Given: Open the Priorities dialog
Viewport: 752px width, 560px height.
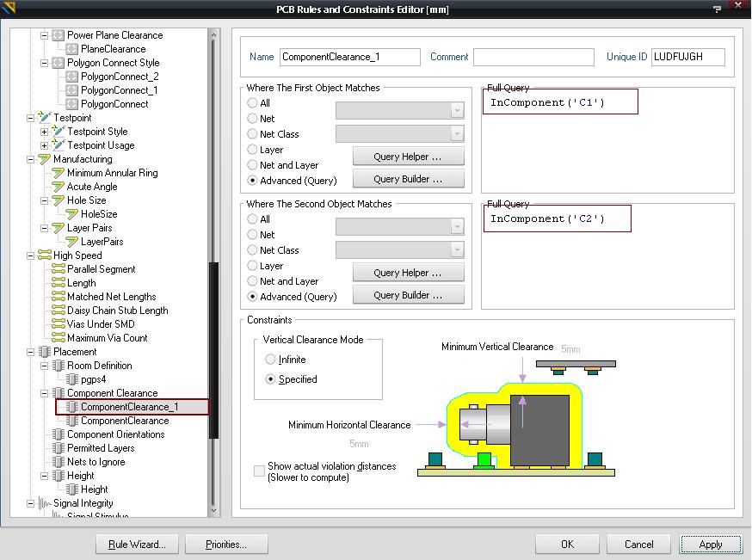Looking at the screenshot, I should [226, 545].
